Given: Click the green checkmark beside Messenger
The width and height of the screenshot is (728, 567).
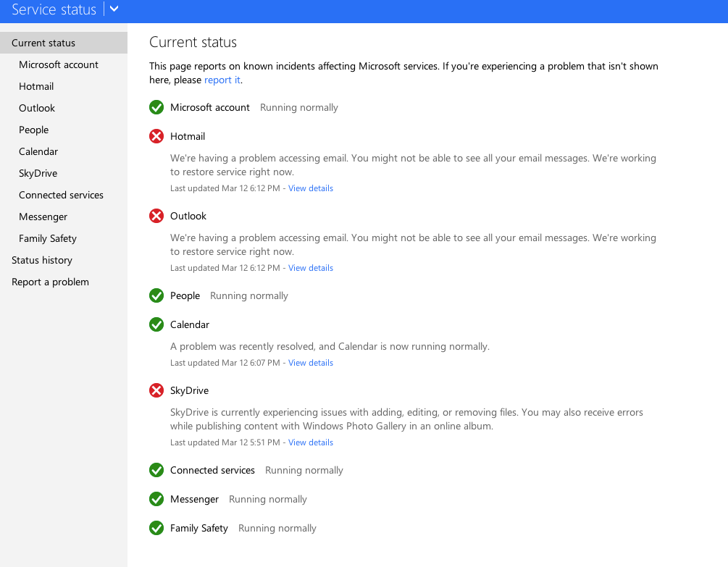Looking at the screenshot, I should coord(156,499).
